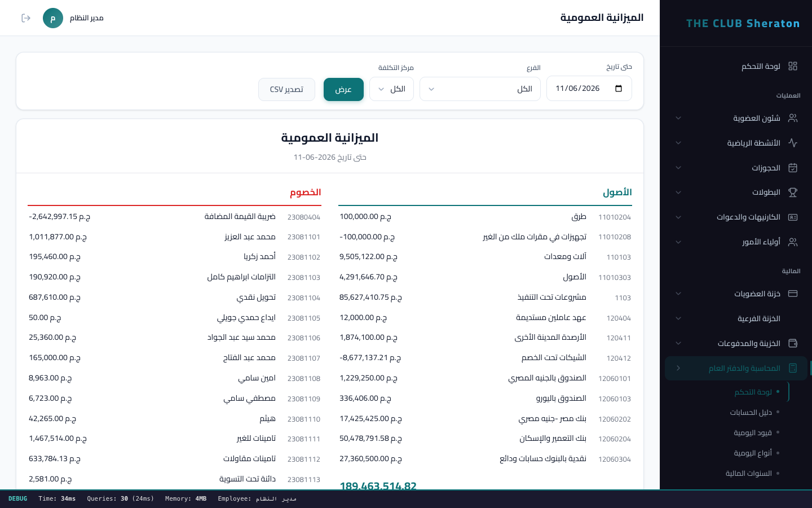The width and height of the screenshot is (812, 508).
Task: Click the الخصوم section heading
Action: 306,192
